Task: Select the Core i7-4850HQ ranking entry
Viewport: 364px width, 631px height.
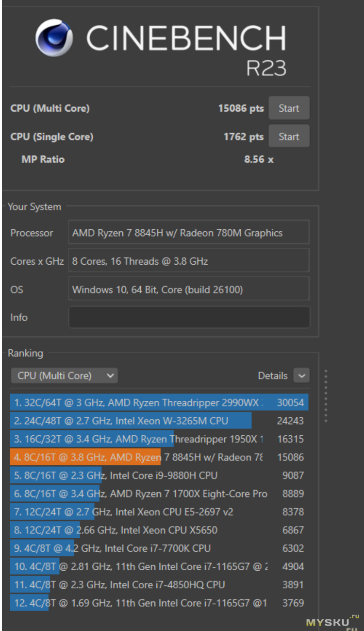Action: click(159, 585)
